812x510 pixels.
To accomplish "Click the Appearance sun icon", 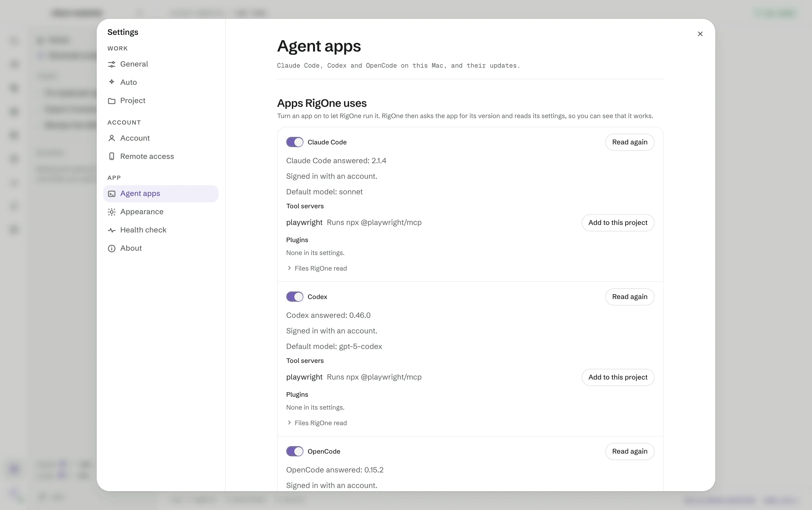I will coord(112,212).
